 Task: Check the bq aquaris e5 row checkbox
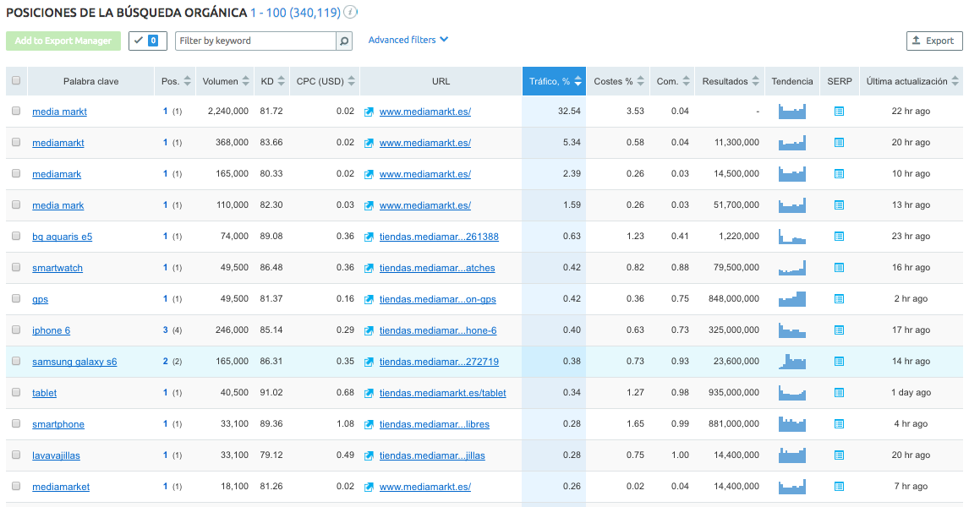[16, 236]
